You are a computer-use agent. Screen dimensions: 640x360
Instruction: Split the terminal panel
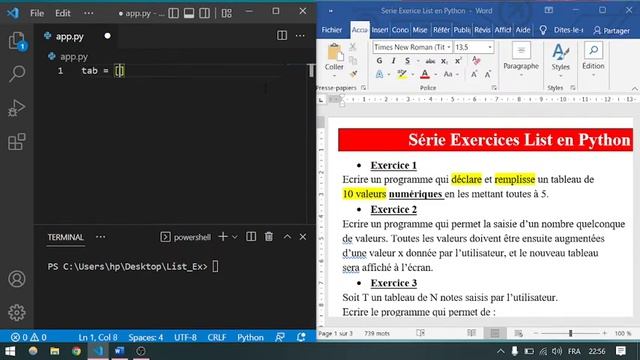(x=251, y=237)
